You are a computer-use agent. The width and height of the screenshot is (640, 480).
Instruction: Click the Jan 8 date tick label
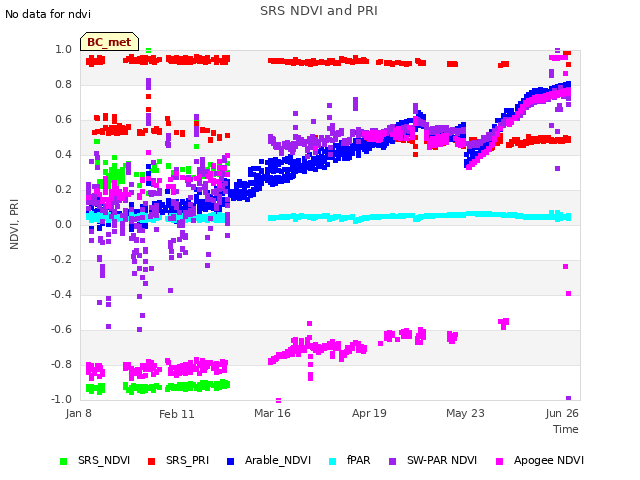pyautogui.click(x=78, y=413)
